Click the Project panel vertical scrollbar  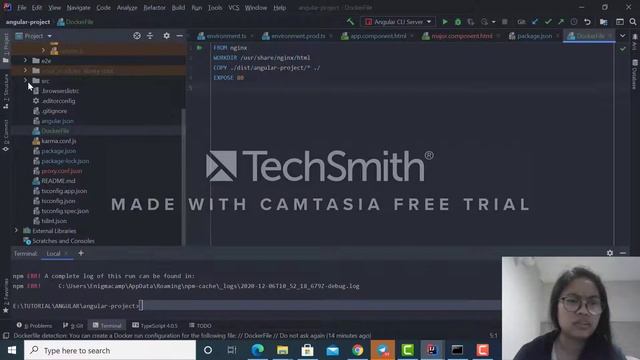[183, 176]
